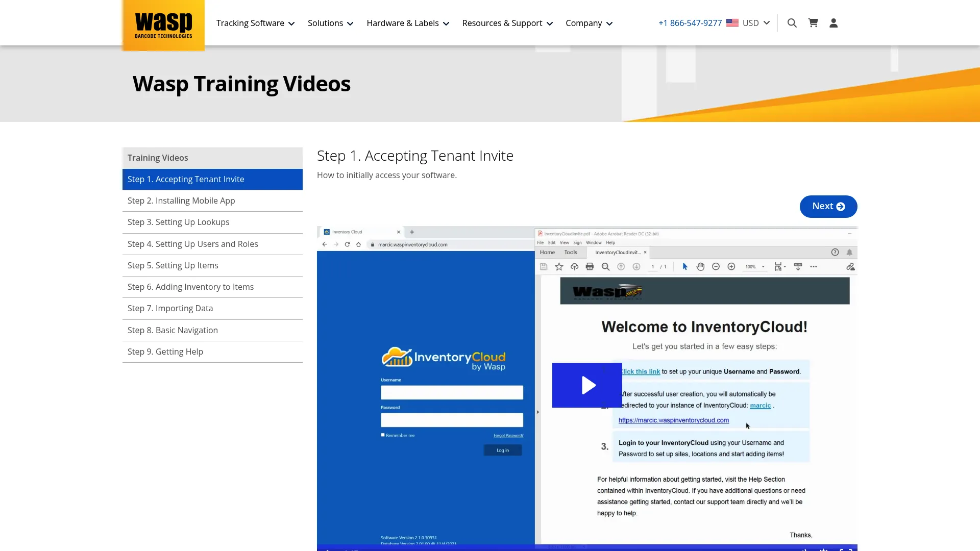This screenshot has width=980, height=551.
Task: Open the shopping cart icon
Action: pyautogui.click(x=813, y=23)
